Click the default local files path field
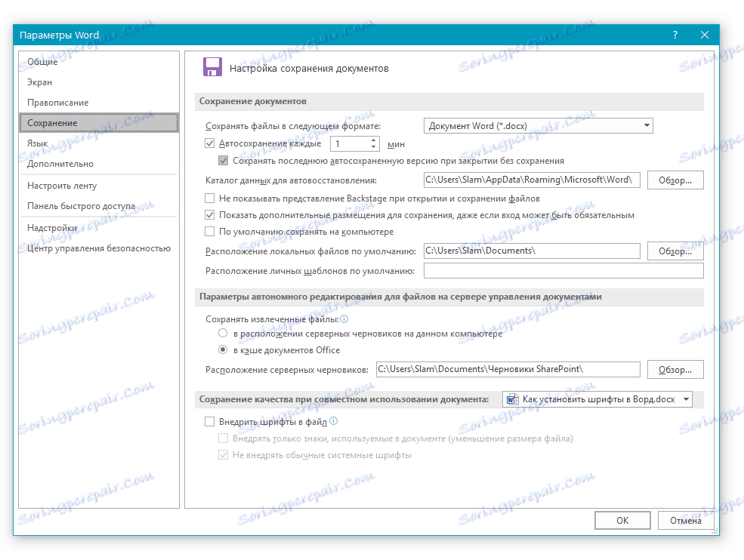744x560 pixels. tap(532, 251)
